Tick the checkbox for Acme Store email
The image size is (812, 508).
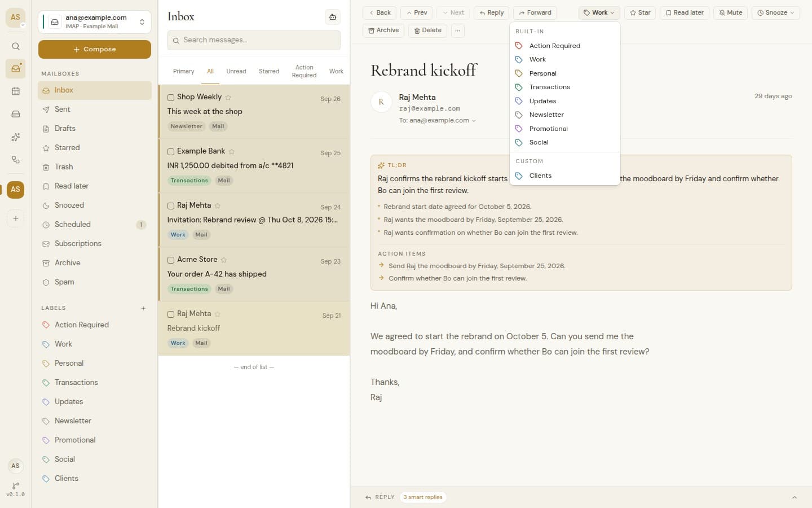(171, 260)
